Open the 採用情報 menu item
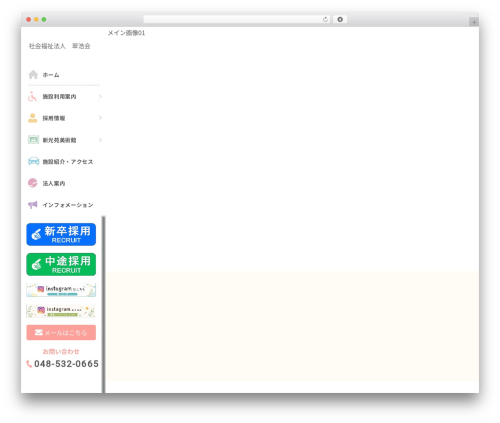 [54, 118]
